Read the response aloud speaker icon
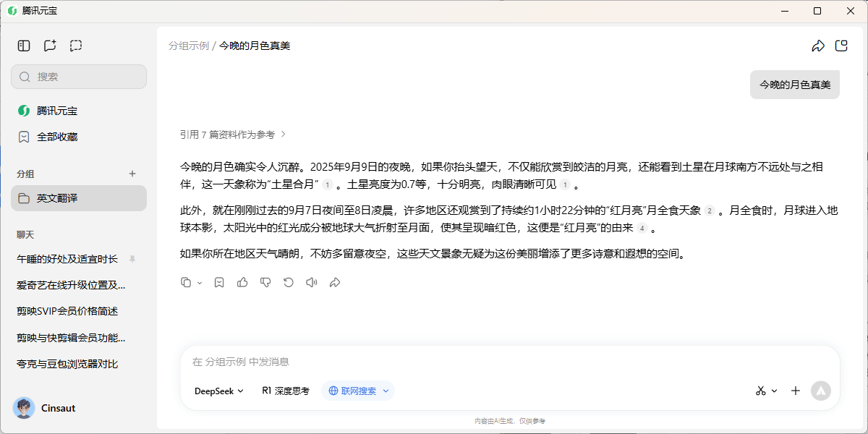Screen dimensions: 868x434 point(312,282)
